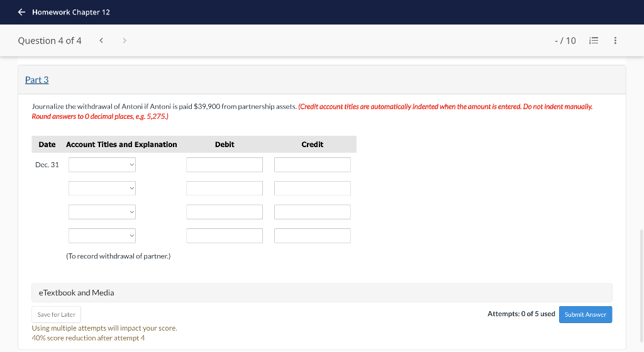The height and width of the screenshot is (352, 644).
Task: Click the second row Credit field
Action: click(313, 189)
